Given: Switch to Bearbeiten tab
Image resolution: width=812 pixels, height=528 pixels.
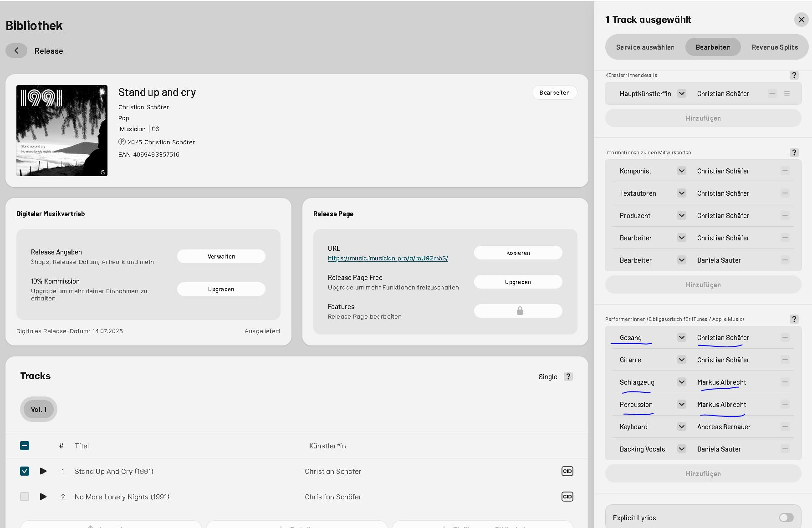Looking at the screenshot, I should coord(713,47).
